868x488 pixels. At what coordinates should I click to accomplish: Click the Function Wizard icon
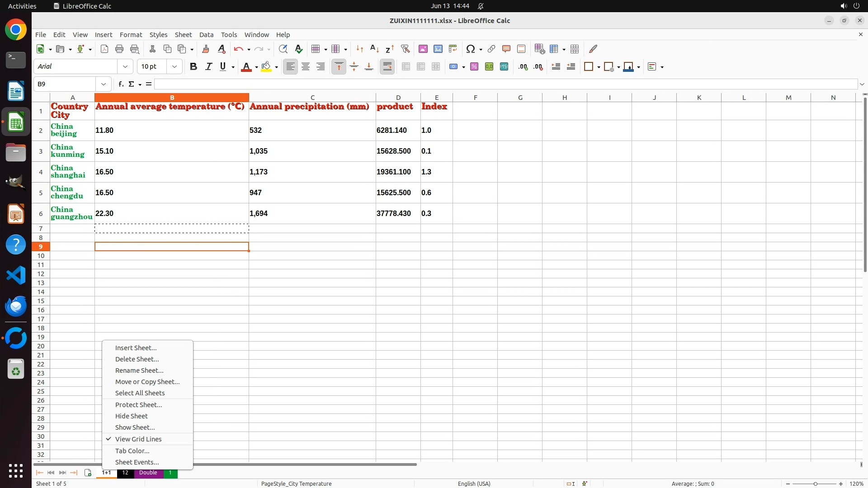pos(121,84)
